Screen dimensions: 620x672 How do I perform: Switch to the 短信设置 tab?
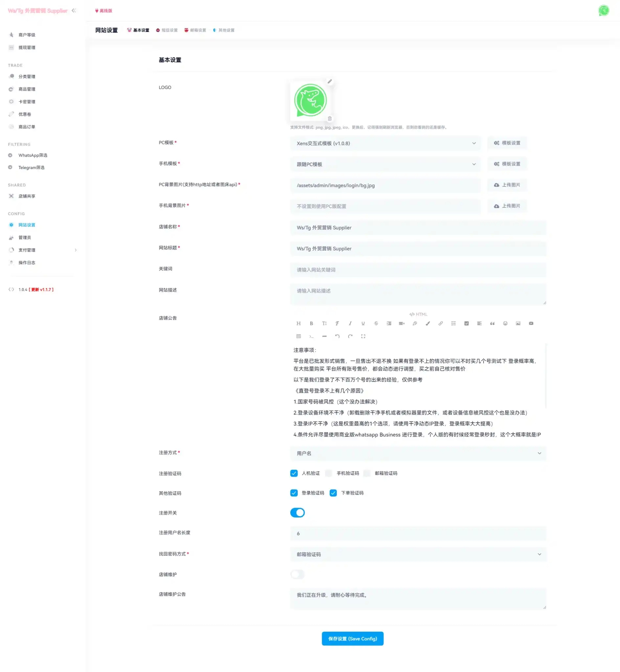click(x=167, y=30)
